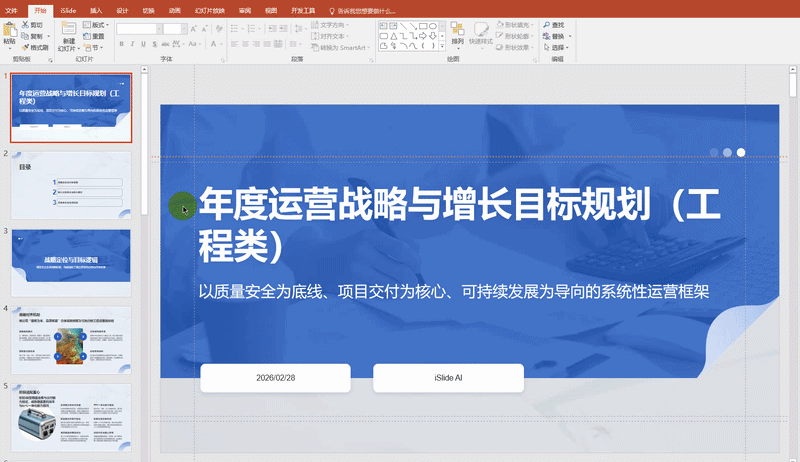
Task: Select the Oval shape in gallery
Action: coord(433,26)
